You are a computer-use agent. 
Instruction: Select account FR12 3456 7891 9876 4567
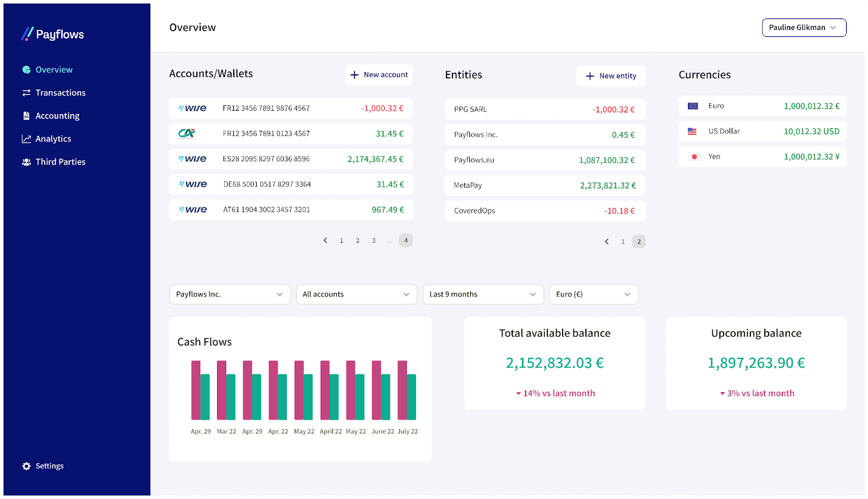pos(291,109)
